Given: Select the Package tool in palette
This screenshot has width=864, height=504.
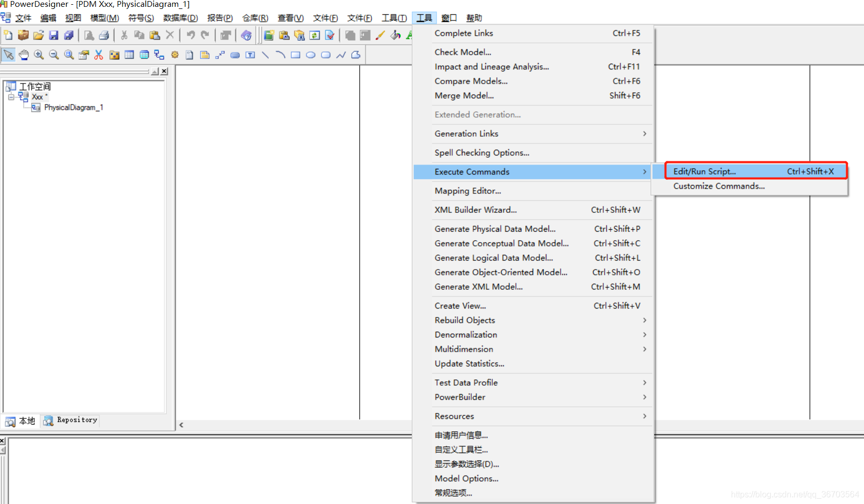Looking at the screenshot, I should [114, 55].
